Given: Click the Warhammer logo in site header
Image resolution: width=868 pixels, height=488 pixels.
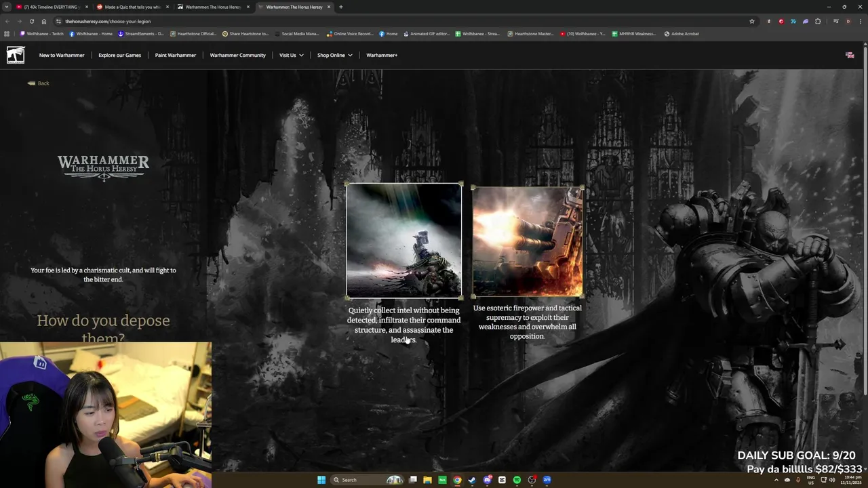Looking at the screenshot, I should (16, 55).
